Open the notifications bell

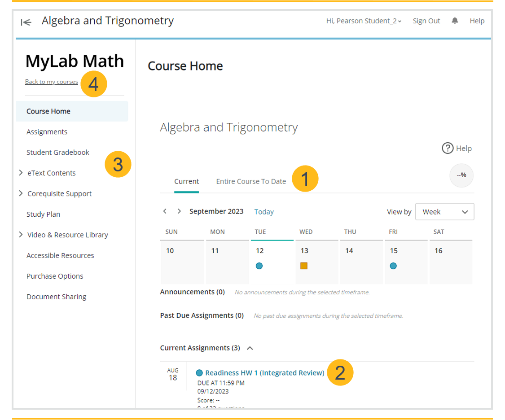[x=455, y=21]
